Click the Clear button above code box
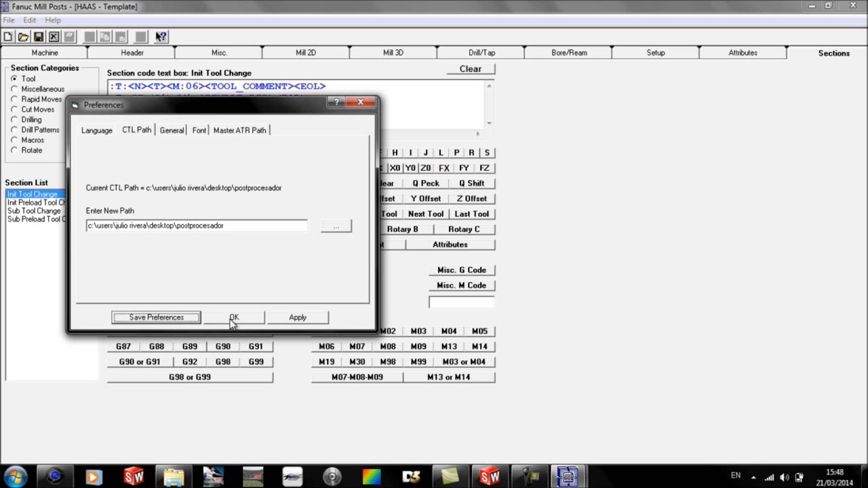868x488 pixels. click(x=471, y=69)
